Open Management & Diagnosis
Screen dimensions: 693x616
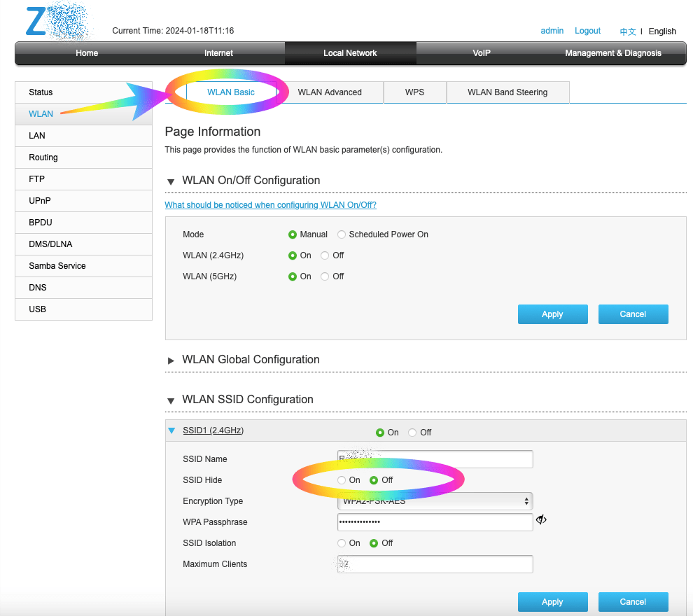pos(613,52)
